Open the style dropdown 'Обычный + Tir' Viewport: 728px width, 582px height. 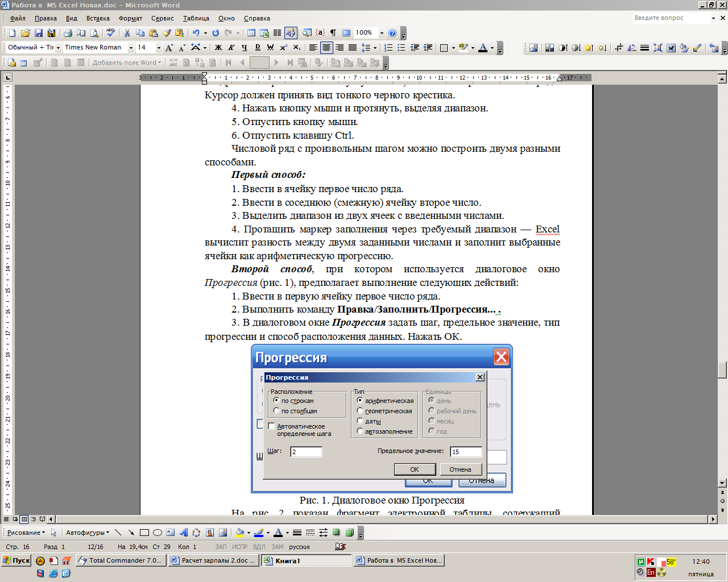[58, 48]
